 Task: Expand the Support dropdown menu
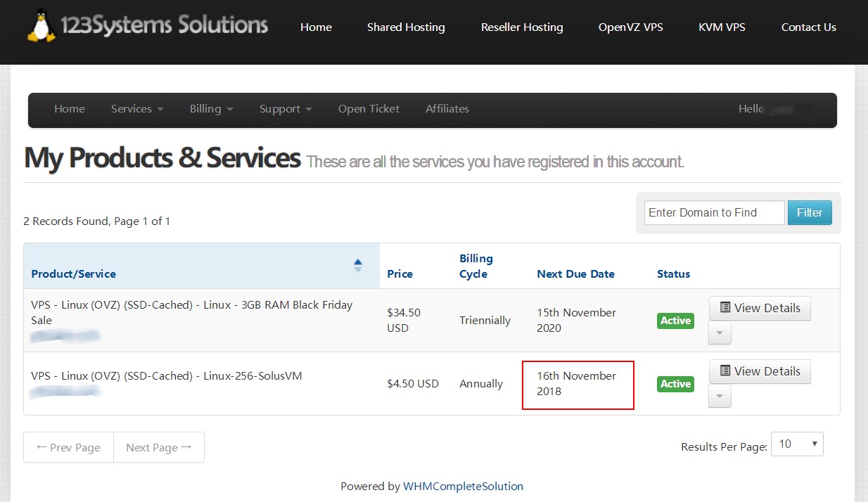(x=286, y=109)
